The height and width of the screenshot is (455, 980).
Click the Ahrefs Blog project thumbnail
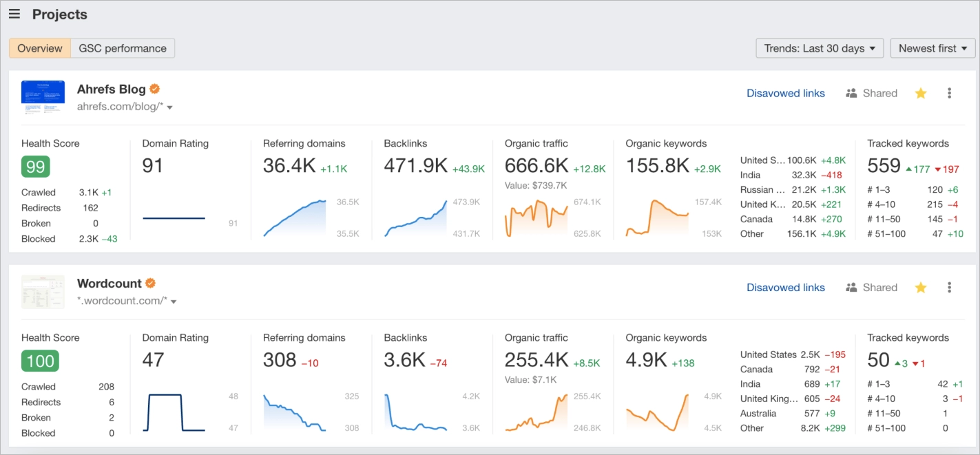tap(43, 96)
